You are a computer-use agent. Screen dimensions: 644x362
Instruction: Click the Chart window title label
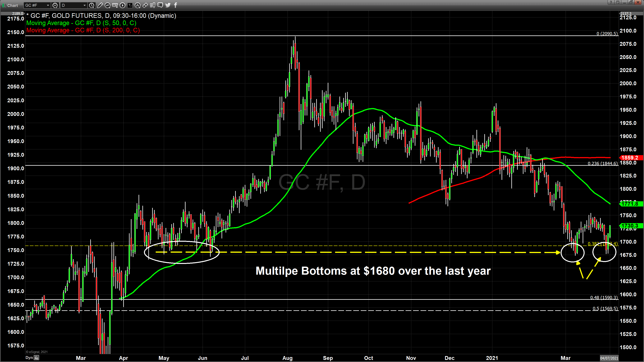[12, 5]
